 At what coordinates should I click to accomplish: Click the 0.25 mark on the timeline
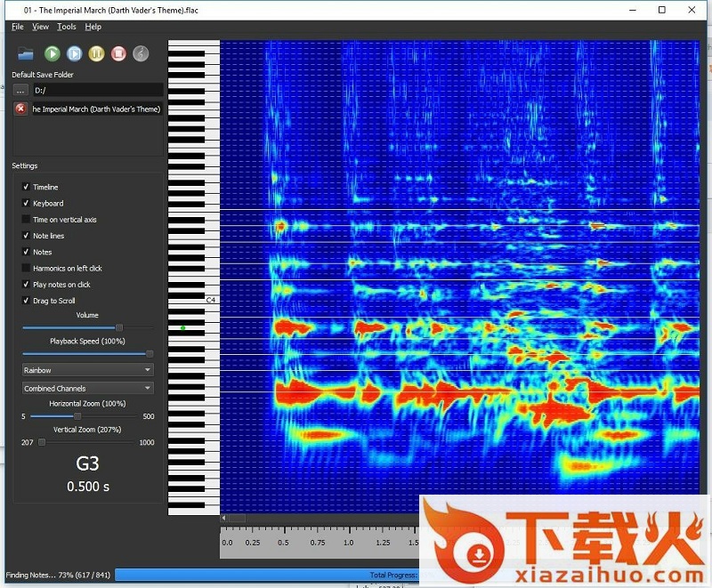tap(253, 542)
